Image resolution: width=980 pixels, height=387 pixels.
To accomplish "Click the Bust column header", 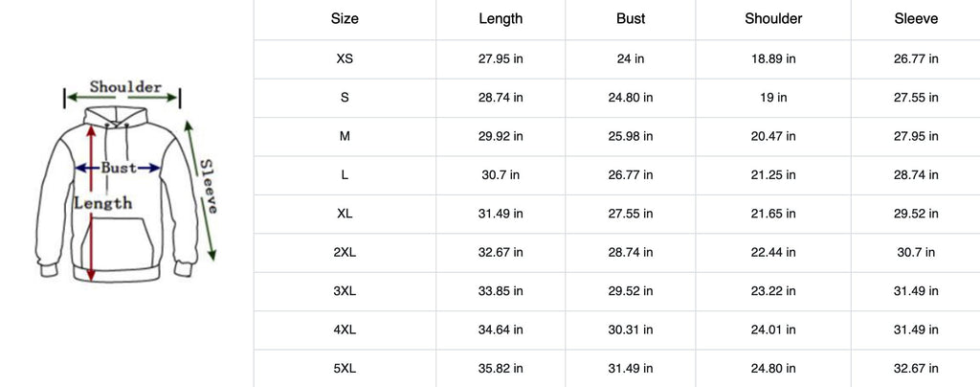I will click(x=631, y=18).
